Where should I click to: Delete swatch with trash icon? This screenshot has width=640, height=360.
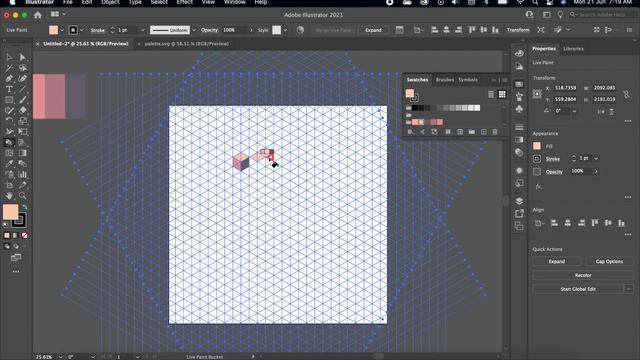495,132
